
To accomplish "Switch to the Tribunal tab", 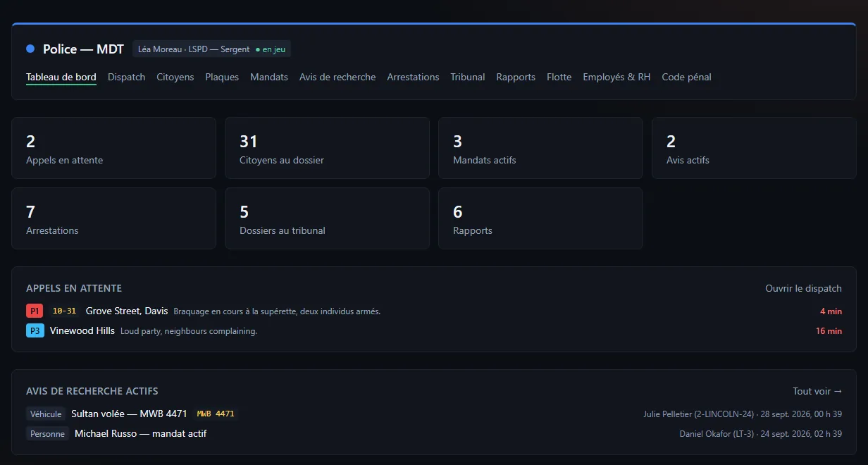I will [x=468, y=77].
